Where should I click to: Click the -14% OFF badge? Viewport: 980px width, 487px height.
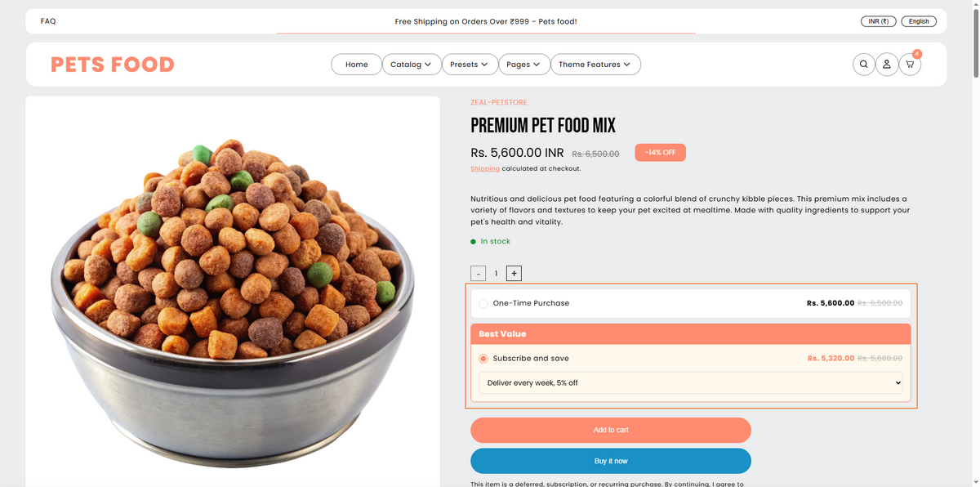pos(660,153)
